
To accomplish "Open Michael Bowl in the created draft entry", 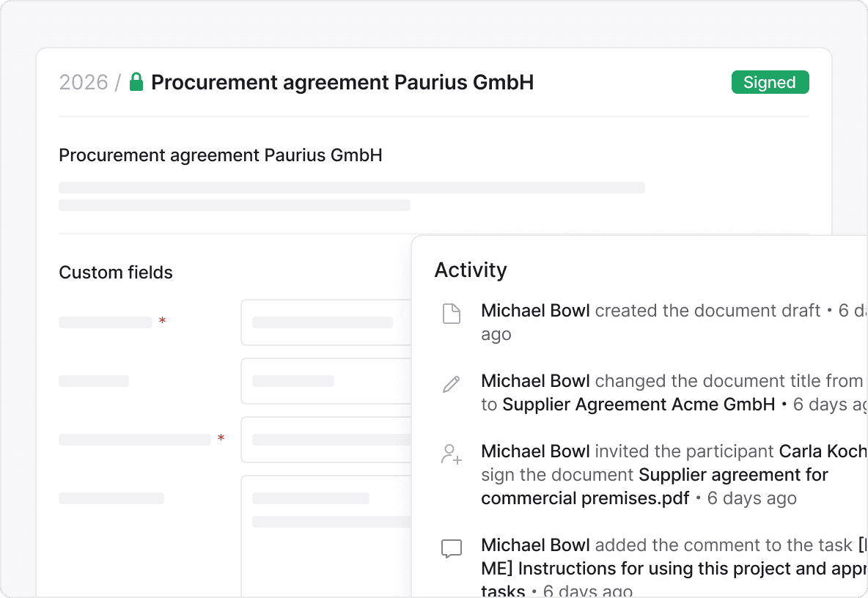I will 535,311.
